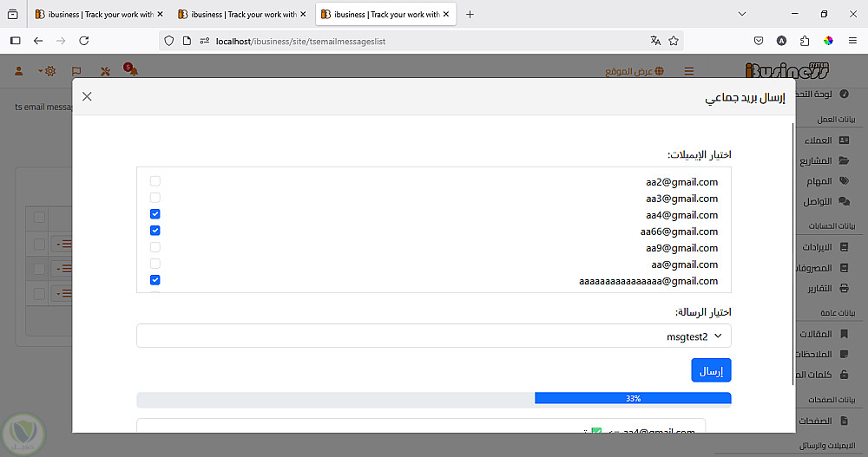Close the bulk email modal with X
Image resolution: width=868 pixels, height=457 pixels.
coord(87,96)
